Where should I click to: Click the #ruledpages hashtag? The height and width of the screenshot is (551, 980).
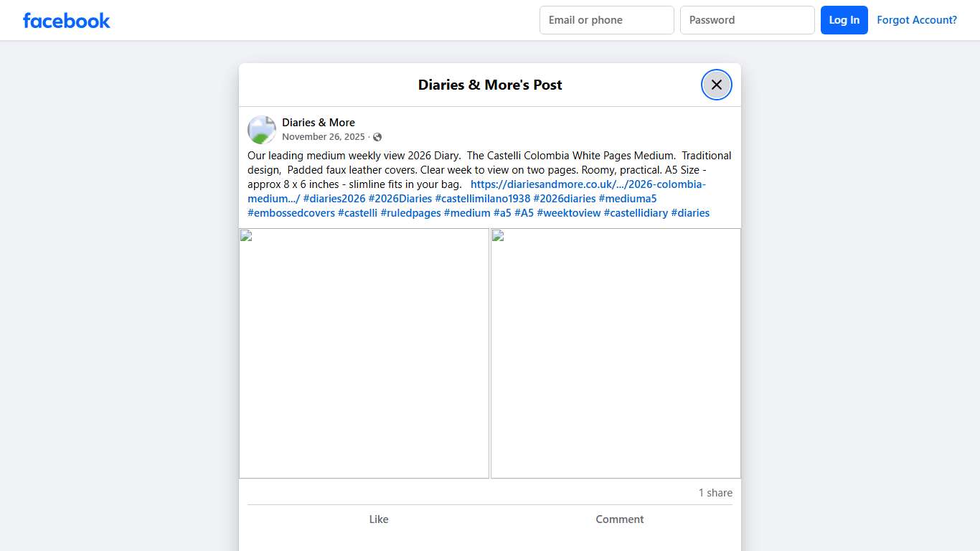coord(410,212)
